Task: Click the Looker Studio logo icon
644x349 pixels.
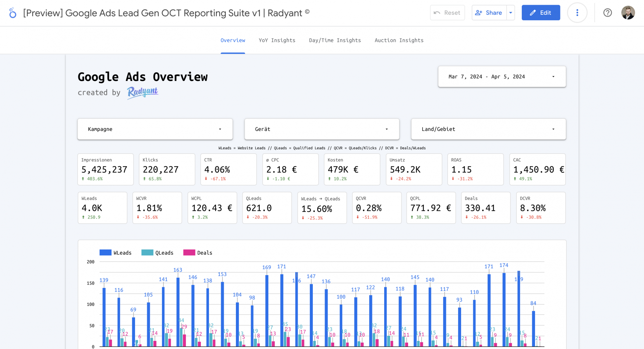Action: tap(13, 13)
